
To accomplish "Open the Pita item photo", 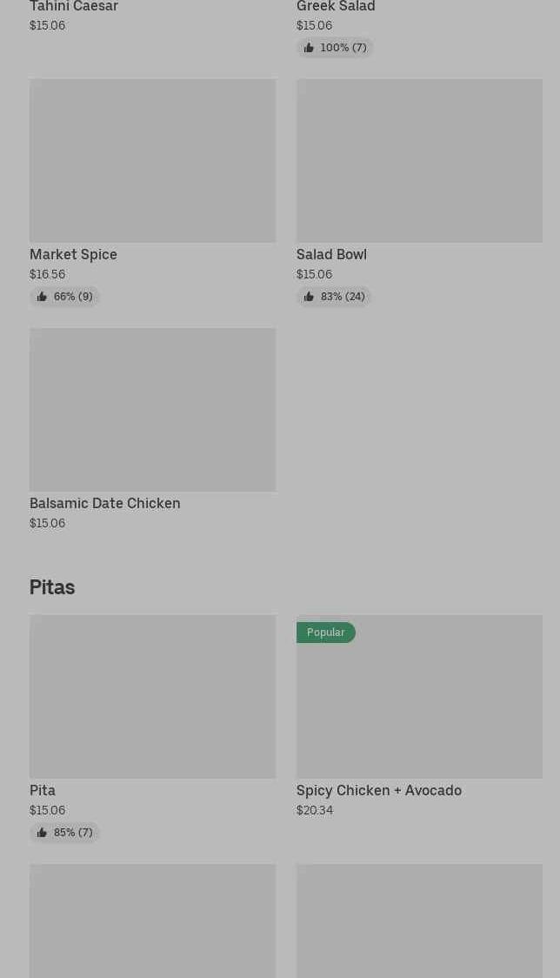I will tap(152, 697).
